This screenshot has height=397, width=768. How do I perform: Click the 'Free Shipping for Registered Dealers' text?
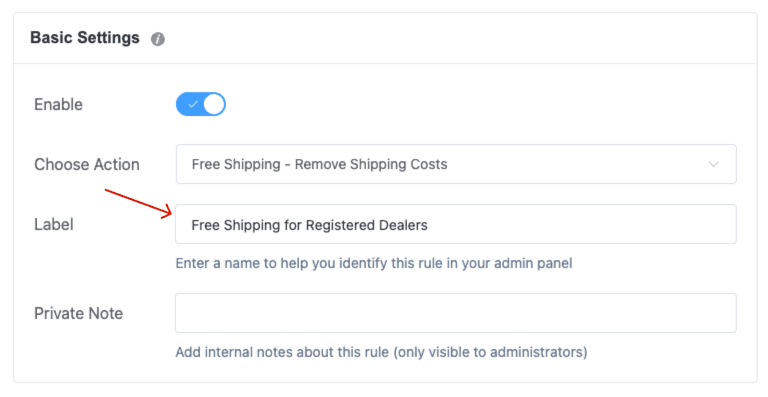click(x=310, y=225)
